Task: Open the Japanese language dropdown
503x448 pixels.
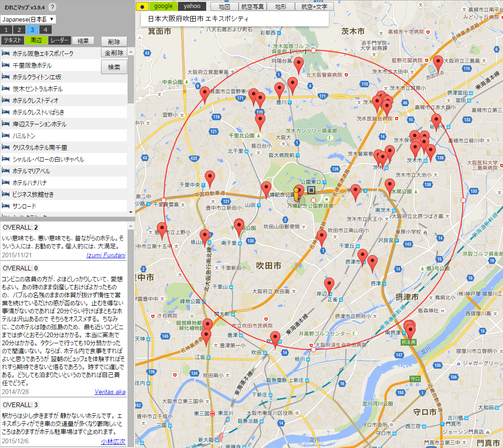Action: point(28,19)
